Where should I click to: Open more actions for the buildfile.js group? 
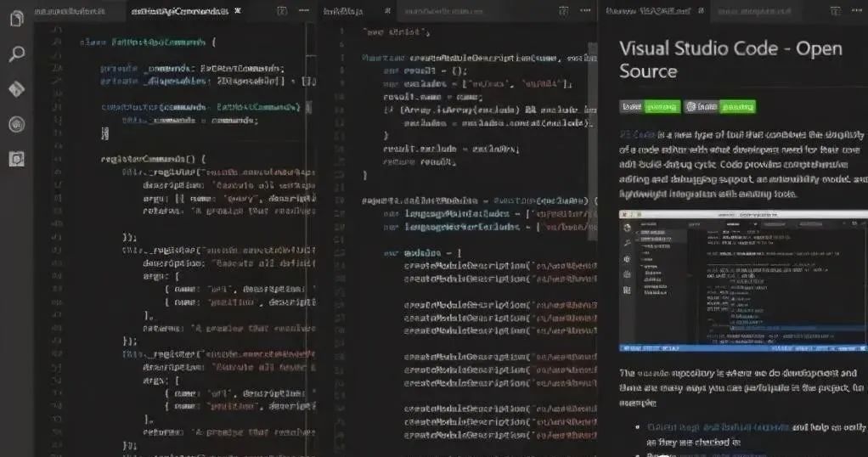point(585,10)
